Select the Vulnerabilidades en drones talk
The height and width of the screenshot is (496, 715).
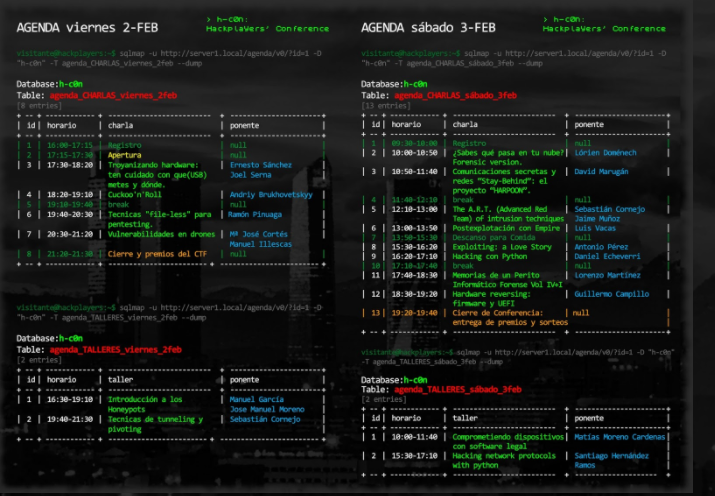point(161,233)
